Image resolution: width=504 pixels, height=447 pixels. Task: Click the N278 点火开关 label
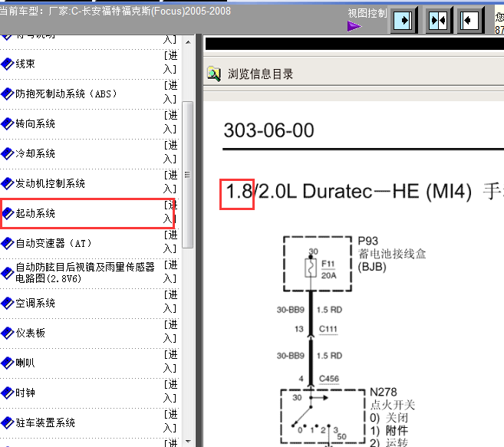coord(392,399)
